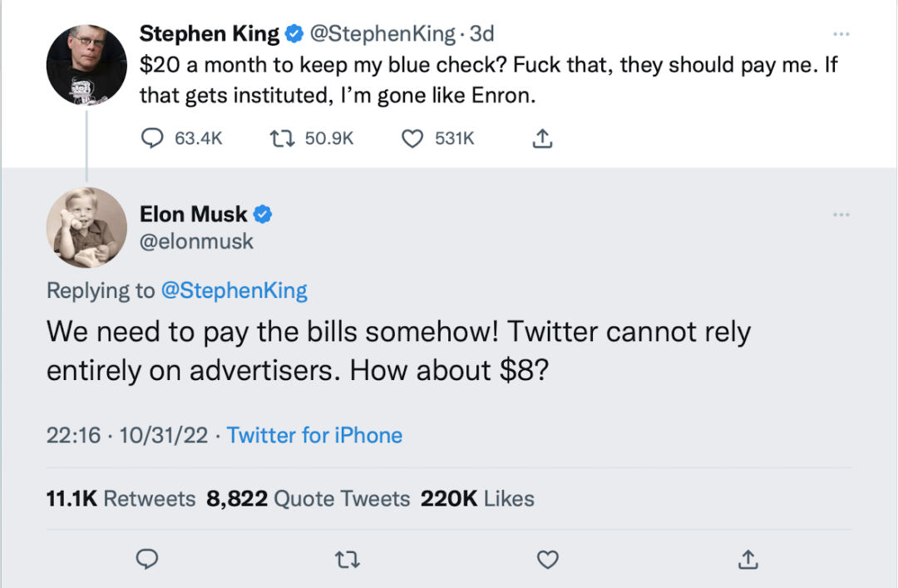Like Stephen King's blue check tweet
The width and height of the screenshot is (898, 588).
click(x=412, y=139)
